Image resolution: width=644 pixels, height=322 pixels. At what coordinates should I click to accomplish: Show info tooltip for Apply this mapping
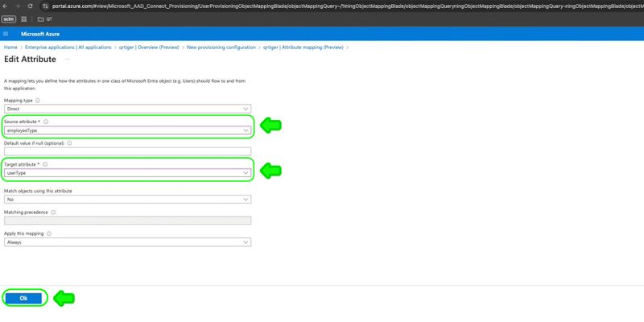coord(49,233)
